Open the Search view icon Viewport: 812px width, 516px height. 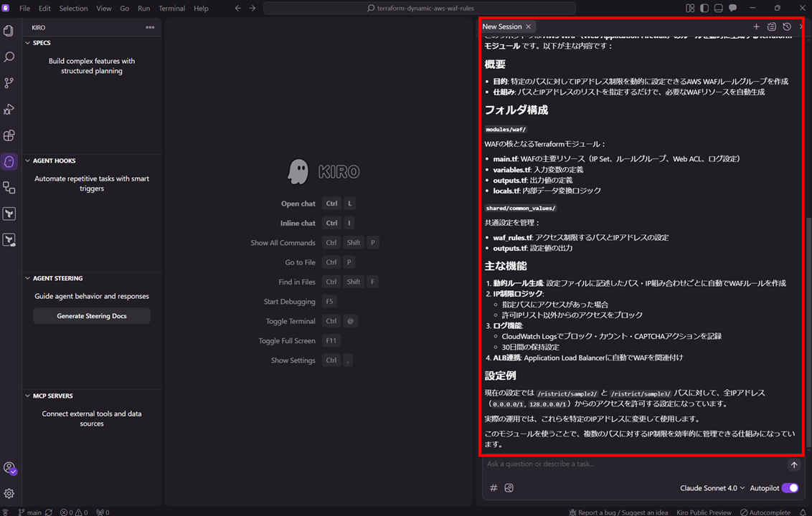click(x=9, y=57)
